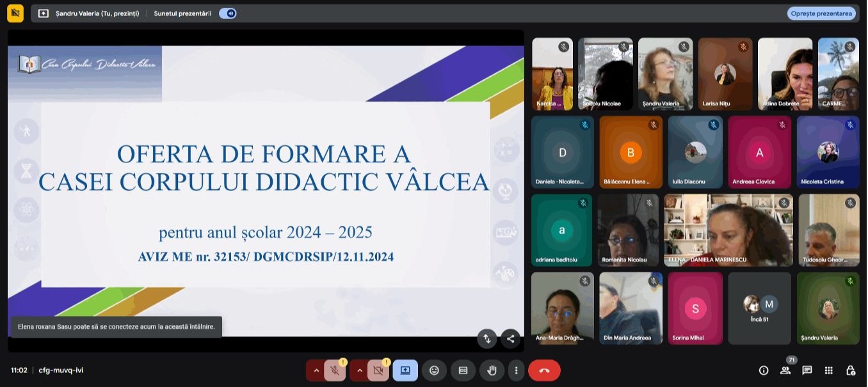
Task: Toggle the screen presentation button
Action: point(405,370)
